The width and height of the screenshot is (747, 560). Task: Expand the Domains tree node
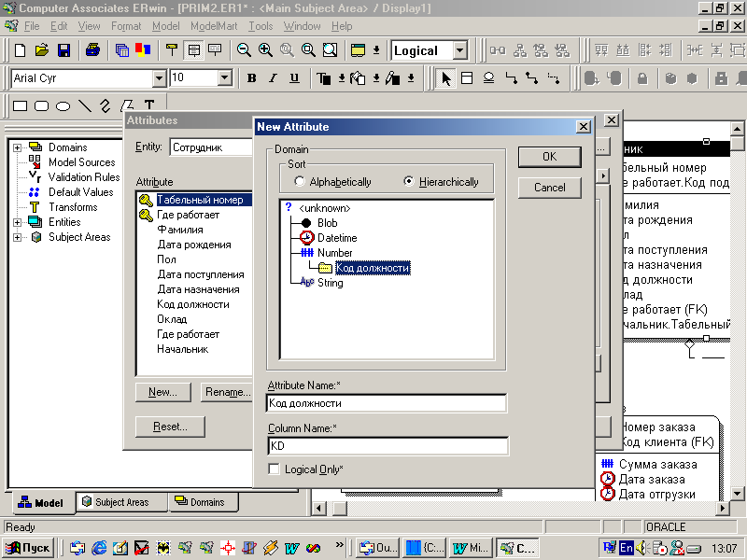pyautogui.click(x=18, y=147)
